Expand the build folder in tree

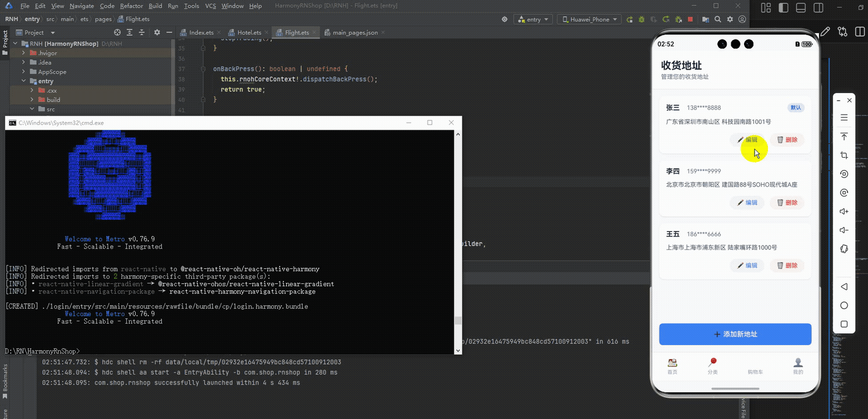(x=33, y=100)
